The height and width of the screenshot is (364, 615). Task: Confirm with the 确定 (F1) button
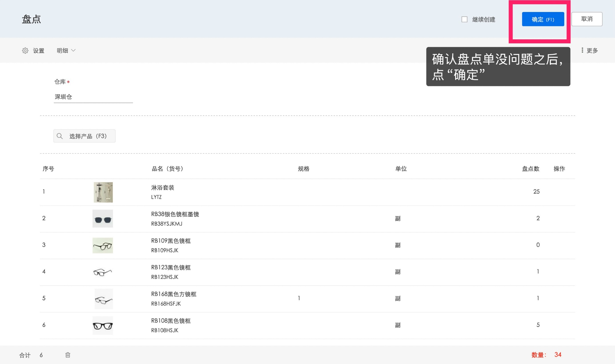click(x=543, y=19)
